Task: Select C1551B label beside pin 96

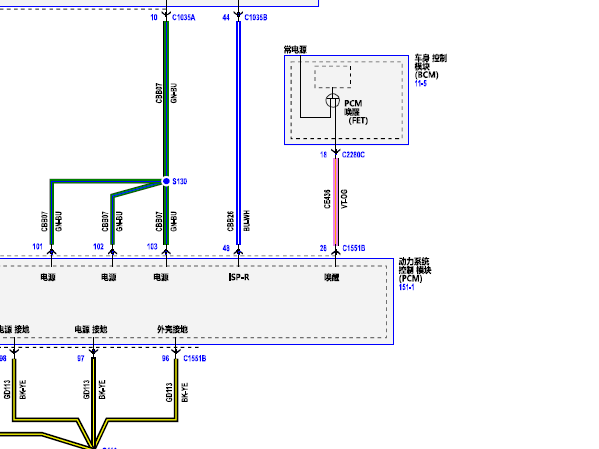Action: pos(195,358)
